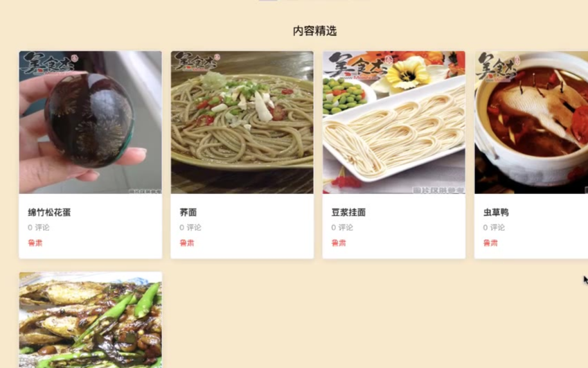Open the 荞面 buckwheat noodles photo
This screenshot has width=588, height=368.
pos(242,122)
